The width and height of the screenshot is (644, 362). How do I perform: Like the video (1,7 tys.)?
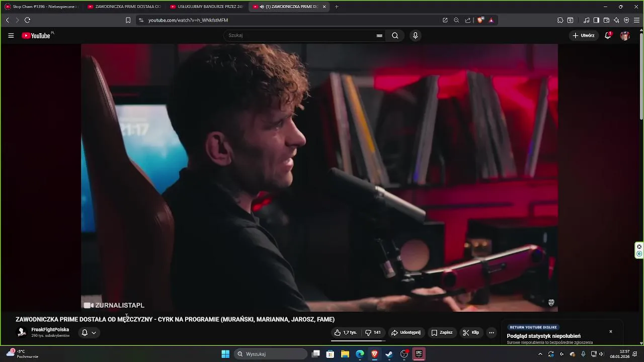346,332
